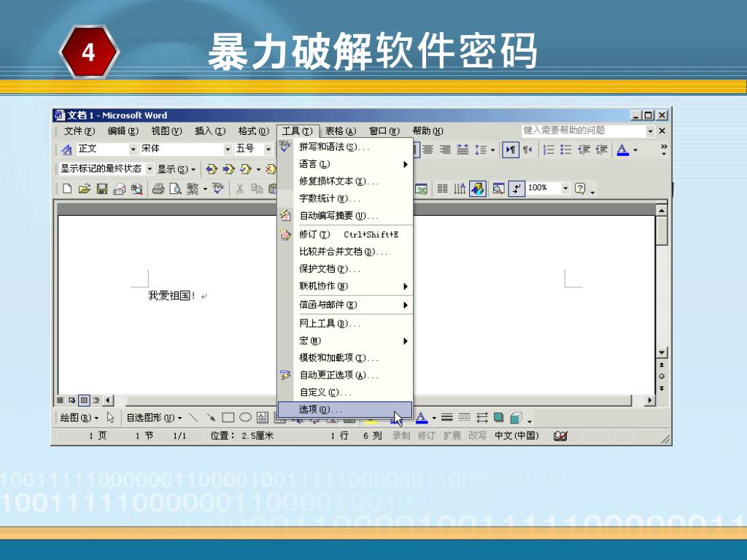
Task: Switch to Normal view button
Action: [x=61, y=400]
